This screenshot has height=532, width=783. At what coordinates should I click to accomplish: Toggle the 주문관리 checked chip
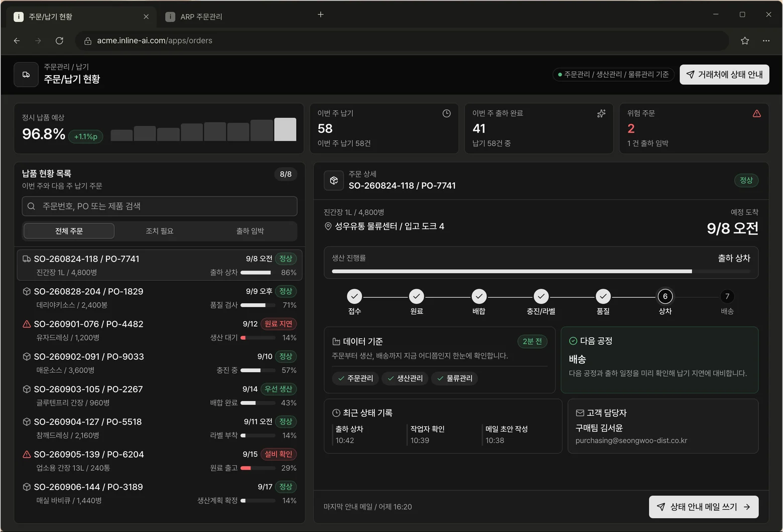355,378
